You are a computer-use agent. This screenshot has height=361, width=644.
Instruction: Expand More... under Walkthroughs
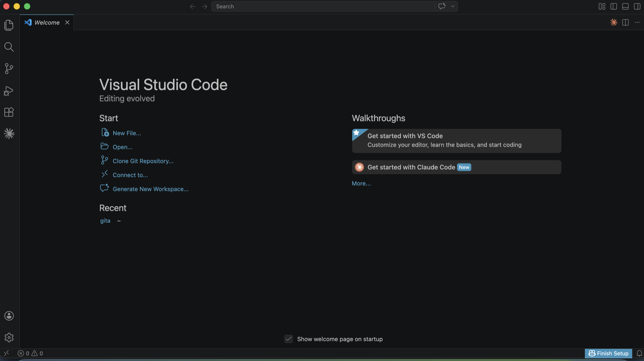pos(361,183)
